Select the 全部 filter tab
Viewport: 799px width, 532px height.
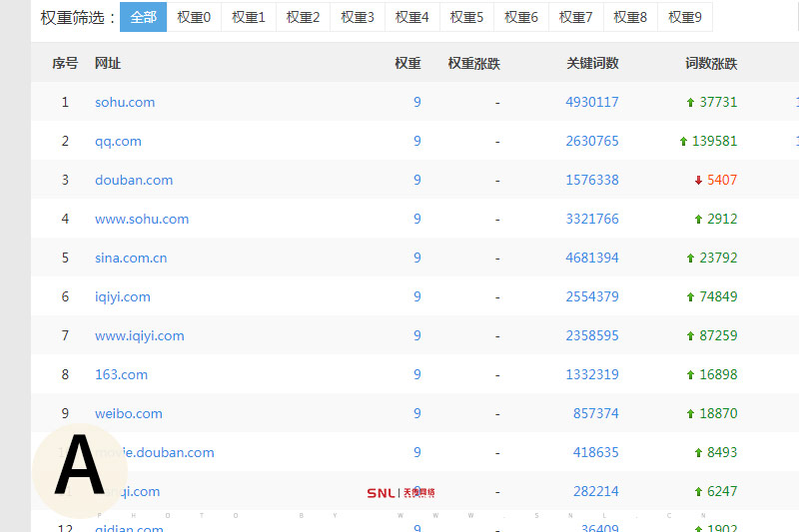[143, 17]
